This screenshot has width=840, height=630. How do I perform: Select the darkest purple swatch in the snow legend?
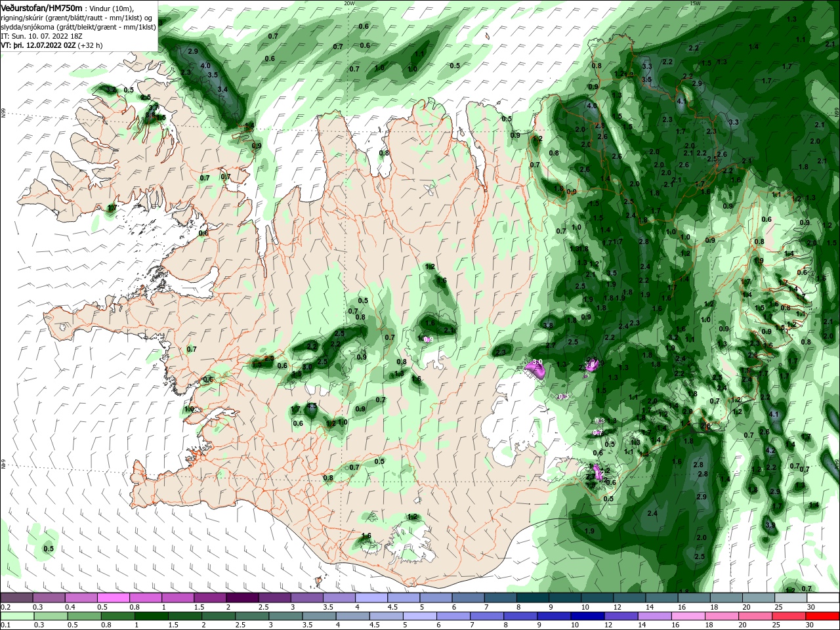241,598
